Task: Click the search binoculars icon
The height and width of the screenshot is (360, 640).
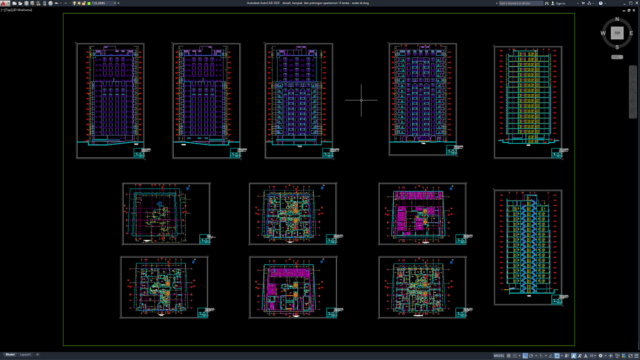Action: click(547, 3)
